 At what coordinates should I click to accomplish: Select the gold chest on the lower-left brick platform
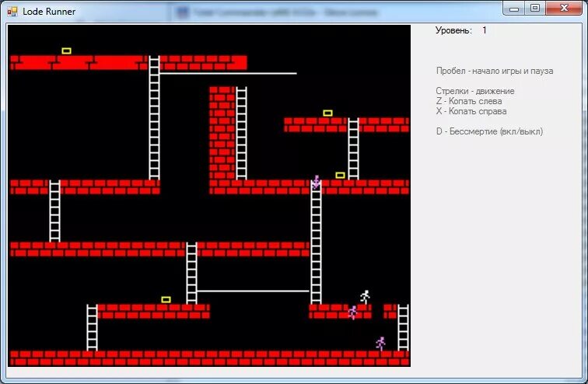[166, 300]
